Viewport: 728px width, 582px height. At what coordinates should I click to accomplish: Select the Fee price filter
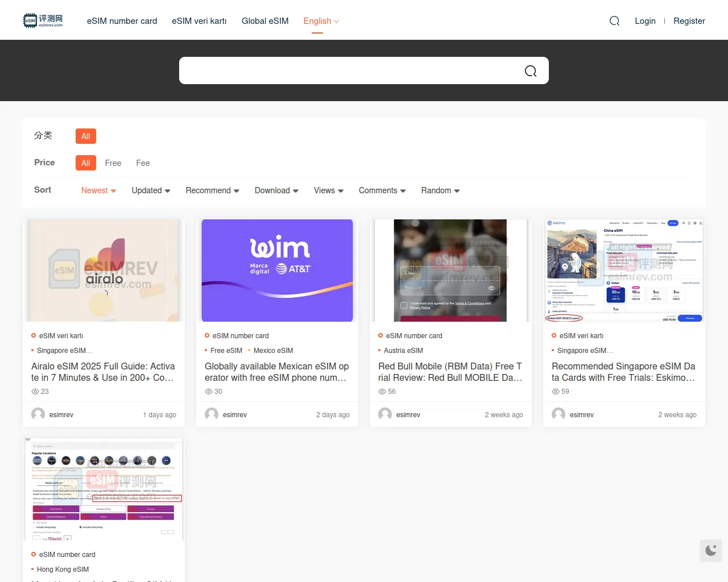click(143, 163)
